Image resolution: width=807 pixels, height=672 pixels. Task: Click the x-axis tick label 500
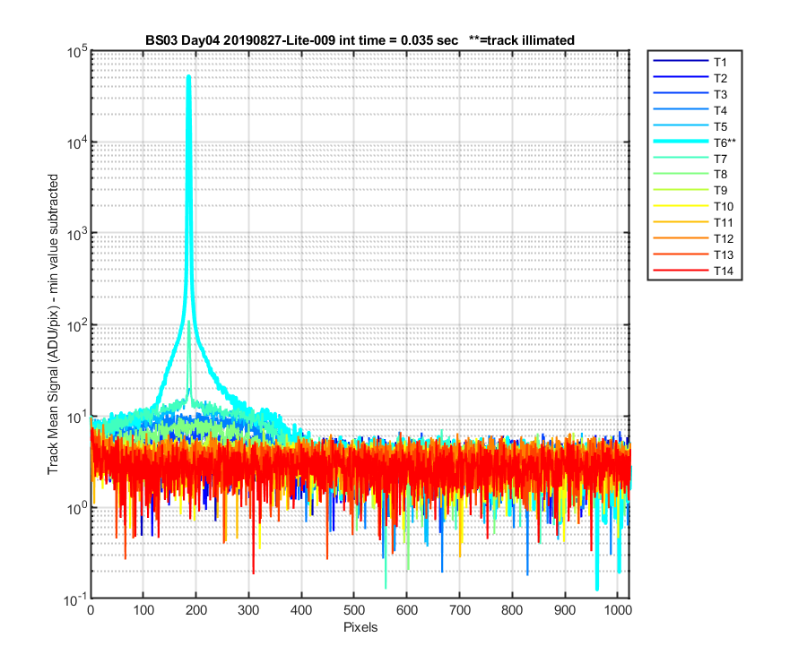click(x=354, y=610)
